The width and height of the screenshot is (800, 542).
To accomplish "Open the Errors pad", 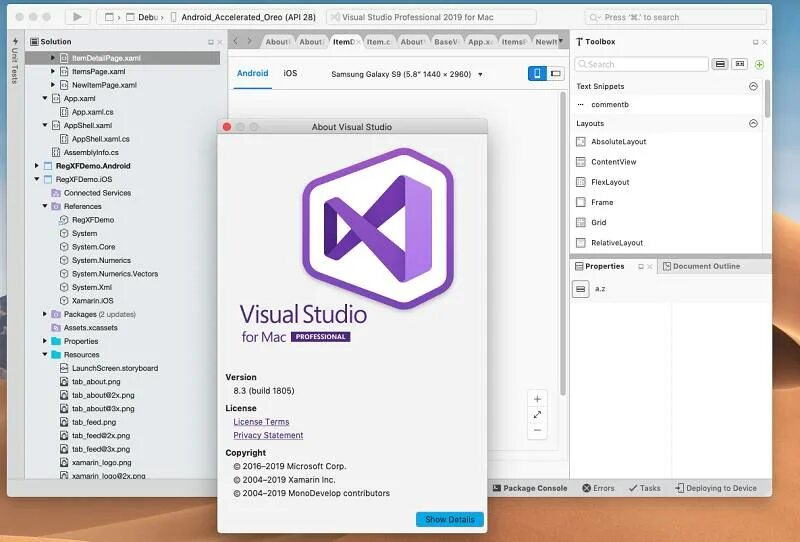I will (x=598, y=488).
